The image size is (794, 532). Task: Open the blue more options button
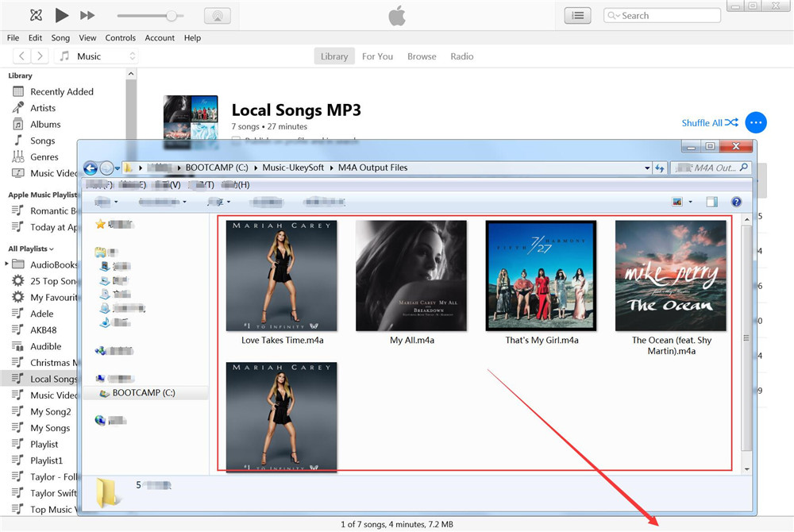point(756,122)
